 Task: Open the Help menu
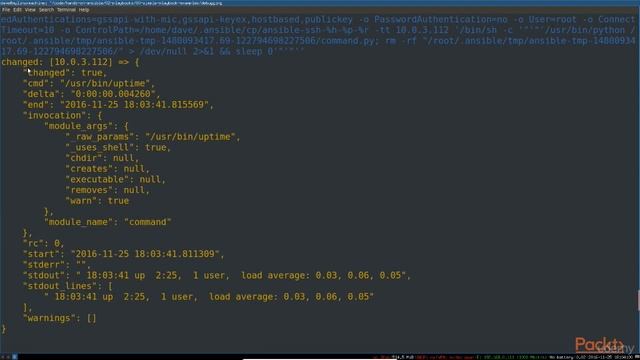pyautogui.click(x=84, y=10)
